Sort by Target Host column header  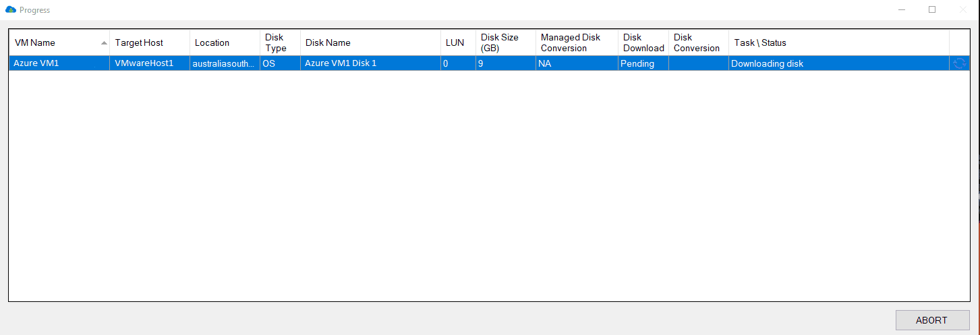[x=139, y=42]
